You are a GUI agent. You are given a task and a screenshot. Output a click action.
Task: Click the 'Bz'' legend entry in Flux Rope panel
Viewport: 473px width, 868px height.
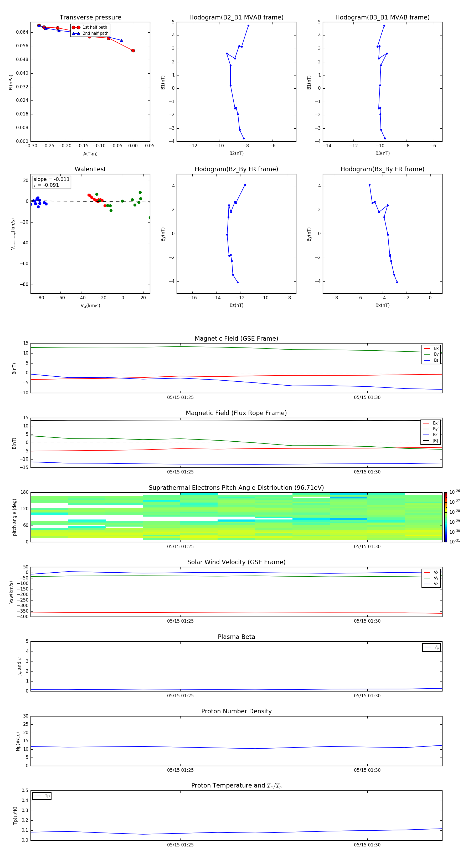(x=431, y=435)
